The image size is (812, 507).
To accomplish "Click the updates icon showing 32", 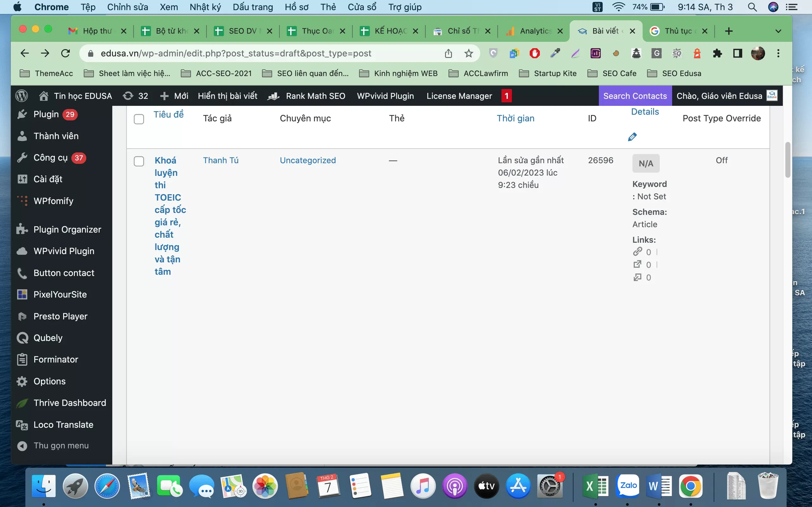I will point(128,96).
